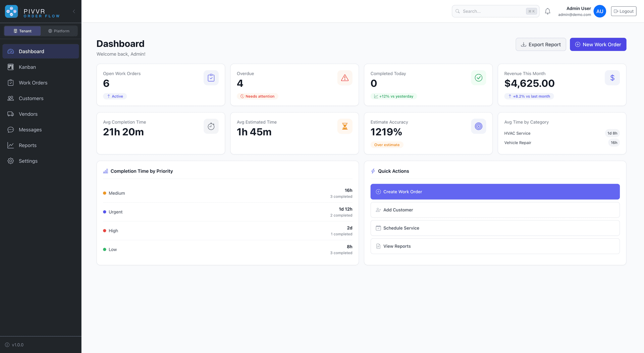This screenshot has width=644, height=353.
Task: Select Dashboard in the navigation
Action: click(32, 51)
